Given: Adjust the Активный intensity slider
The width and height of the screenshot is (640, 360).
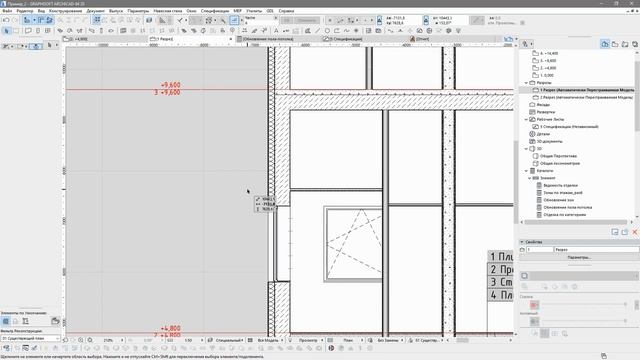Looking at the screenshot, I should [584, 321].
